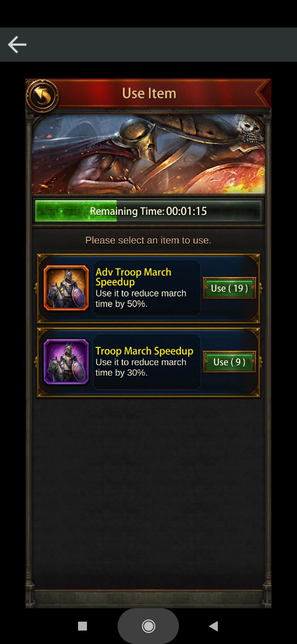297x644 pixels.
Task: Click the Use (9) button
Action: point(229,362)
